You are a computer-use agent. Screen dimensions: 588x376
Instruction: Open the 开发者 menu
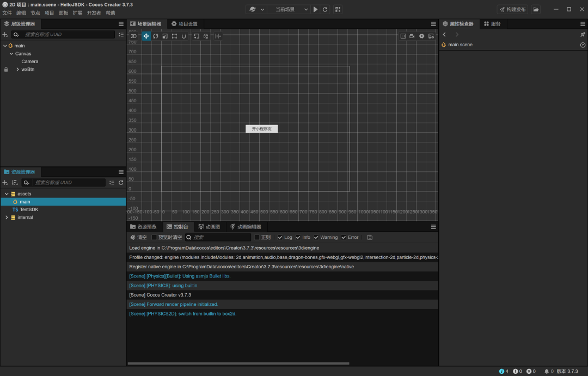94,13
